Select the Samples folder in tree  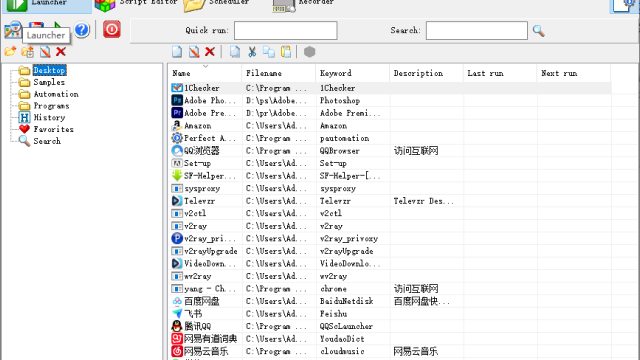pyautogui.click(x=49, y=82)
